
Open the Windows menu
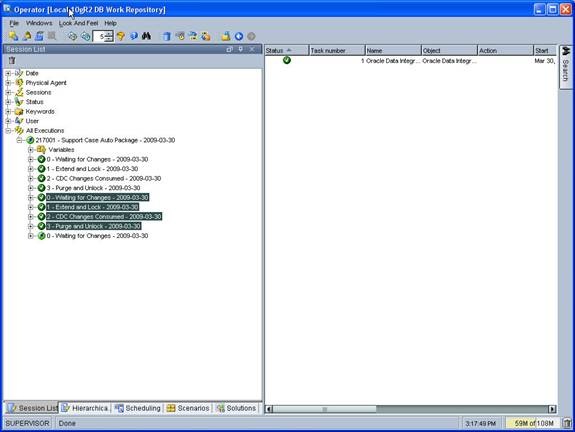point(39,23)
